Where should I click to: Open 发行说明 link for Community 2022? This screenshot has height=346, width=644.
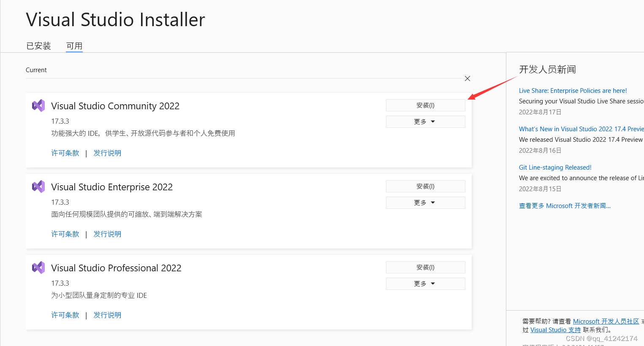pos(107,153)
